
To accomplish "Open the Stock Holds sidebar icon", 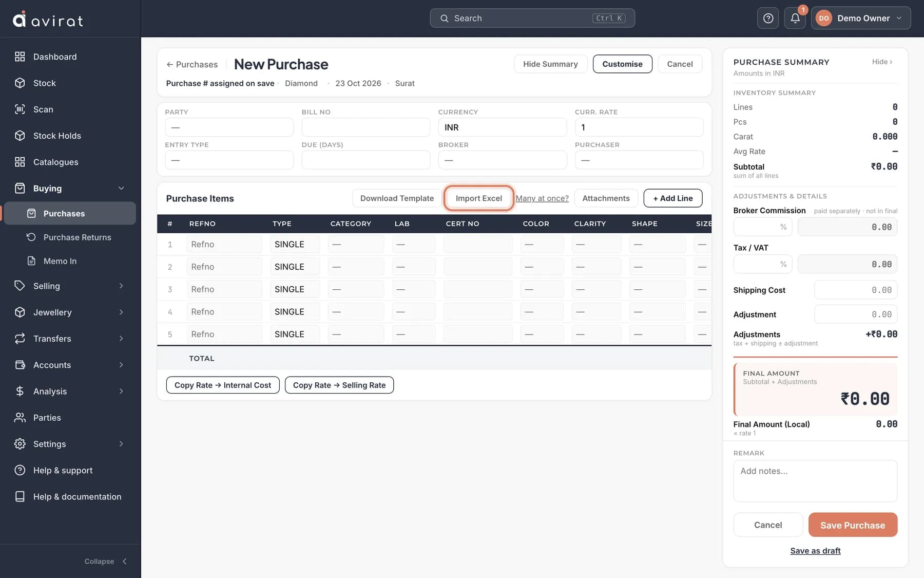I will click(x=20, y=136).
